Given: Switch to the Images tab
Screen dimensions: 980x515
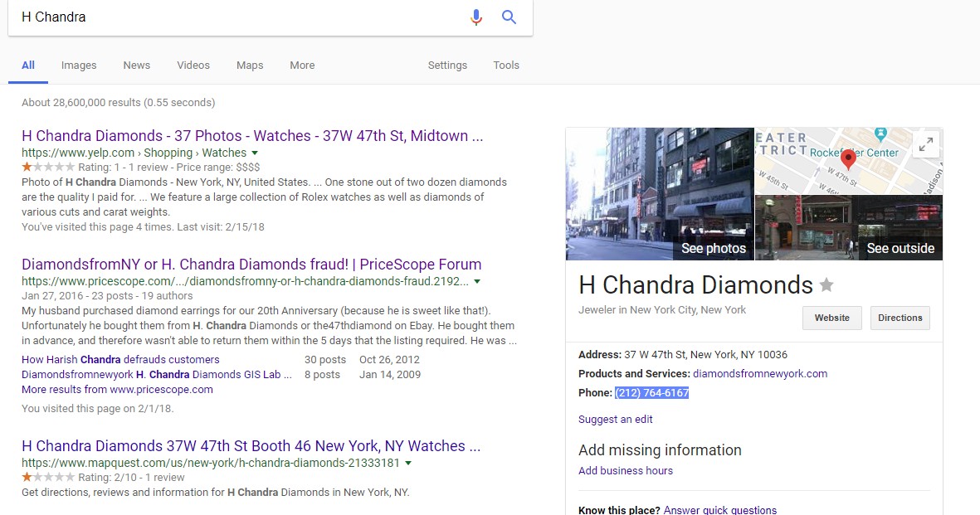Looking at the screenshot, I should click(79, 65).
